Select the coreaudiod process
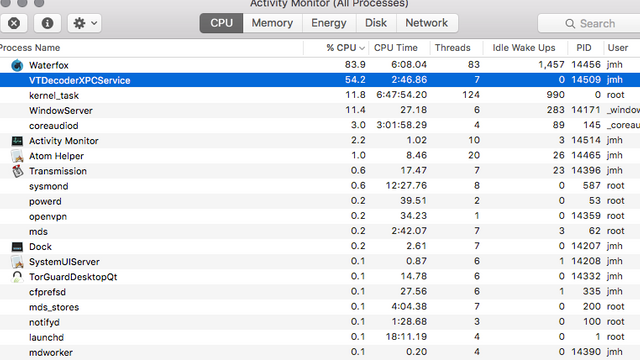The width and height of the screenshot is (640, 360). tap(53, 126)
